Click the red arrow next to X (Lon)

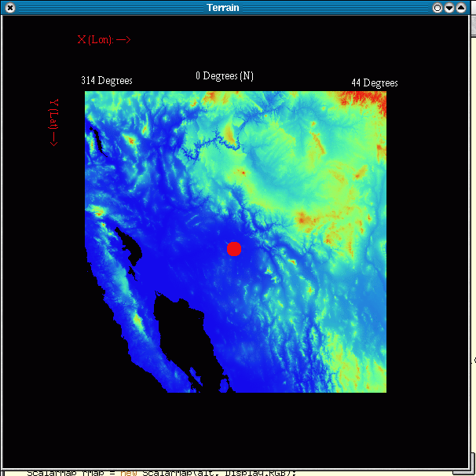(123, 39)
